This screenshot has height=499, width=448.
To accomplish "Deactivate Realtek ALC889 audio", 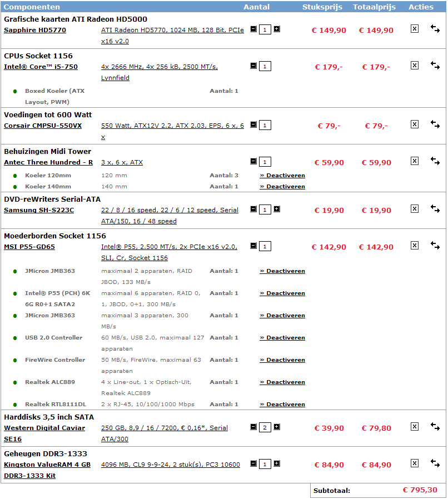I will (x=282, y=382).
